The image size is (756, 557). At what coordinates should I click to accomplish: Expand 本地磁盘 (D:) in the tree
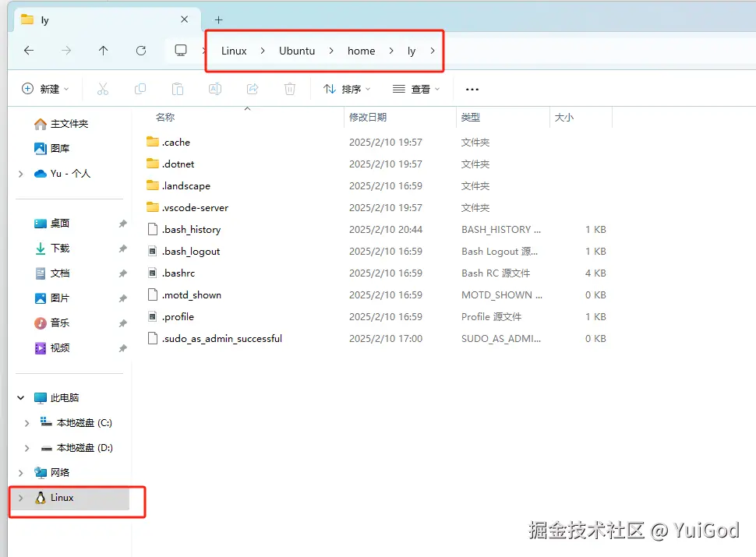(27, 448)
